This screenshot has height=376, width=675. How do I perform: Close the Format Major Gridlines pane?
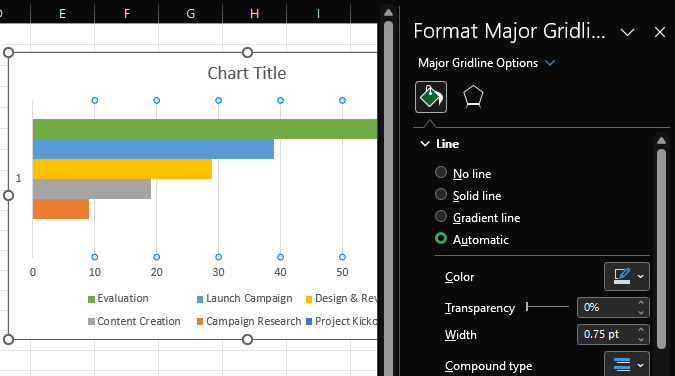pos(660,32)
